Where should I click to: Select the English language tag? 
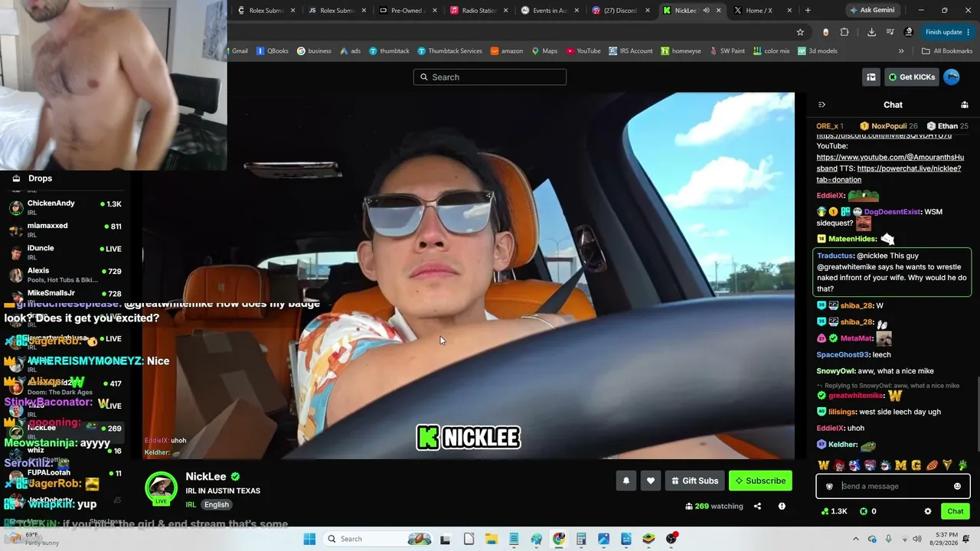217,504
